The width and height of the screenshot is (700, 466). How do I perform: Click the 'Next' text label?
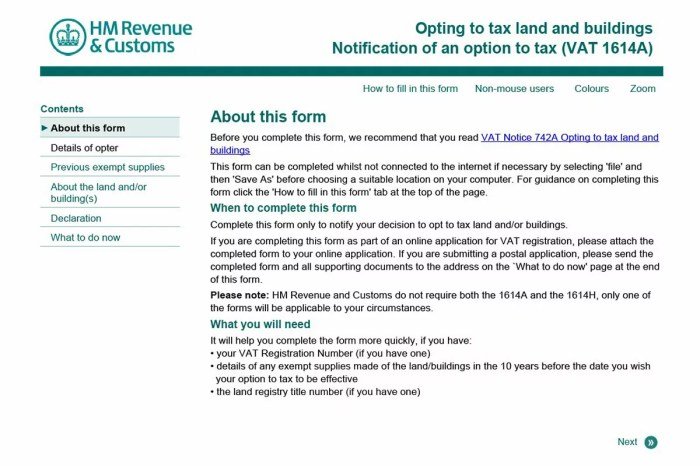click(627, 442)
